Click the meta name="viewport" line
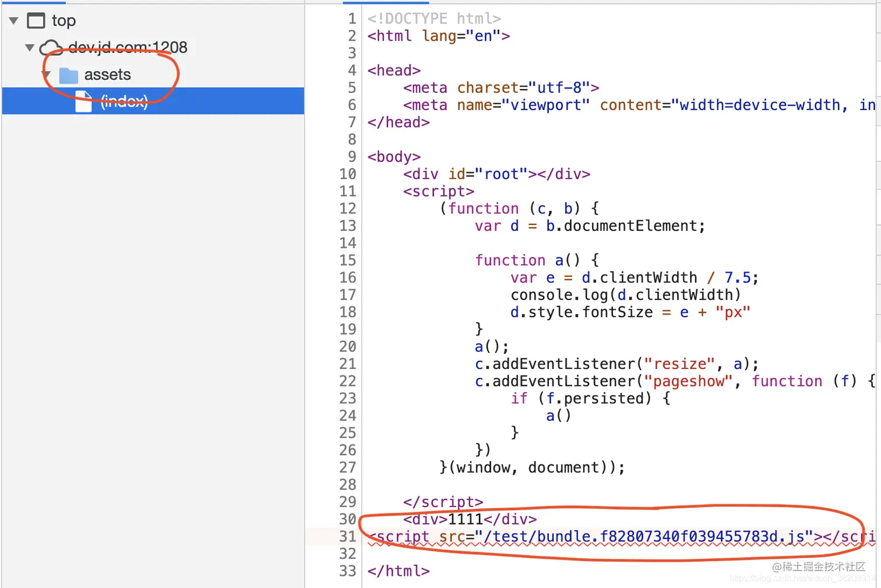This screenshot has height=588, width=881. (639, 105)
